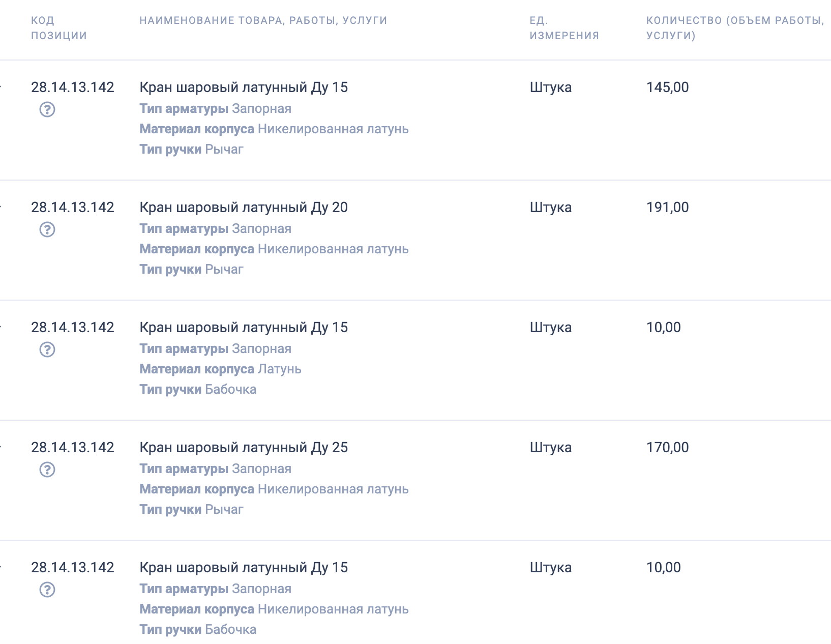Click Тип арматуры Запорная in Ду 25 row
This screenshot has width=831, height=644.
[216, 469]
